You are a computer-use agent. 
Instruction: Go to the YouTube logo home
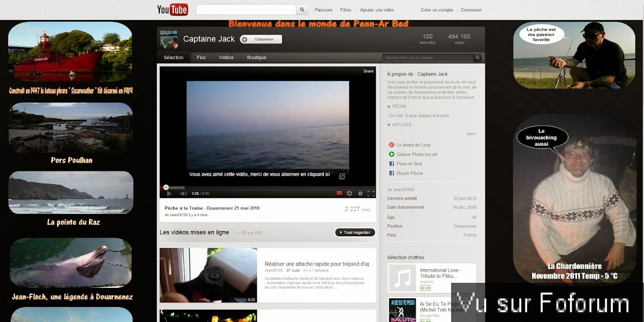coord(172,10)
